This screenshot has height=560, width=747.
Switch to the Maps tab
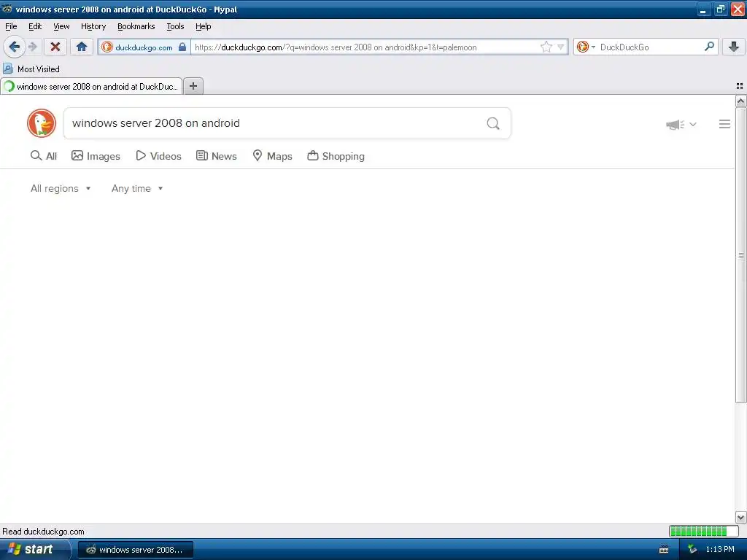click(x=273, y=156)
